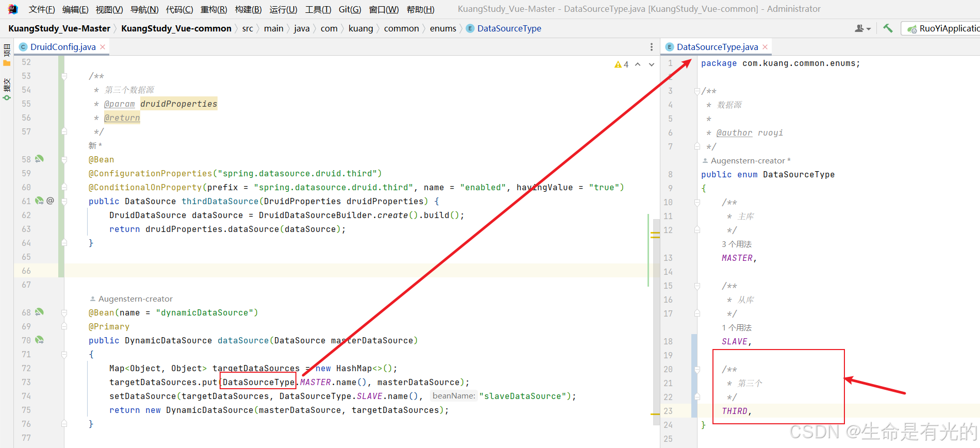Open the 重构(R) Refactor menu
Image resolution: width=980 pixels, height=448 pixels.
[x=214, y=9]
